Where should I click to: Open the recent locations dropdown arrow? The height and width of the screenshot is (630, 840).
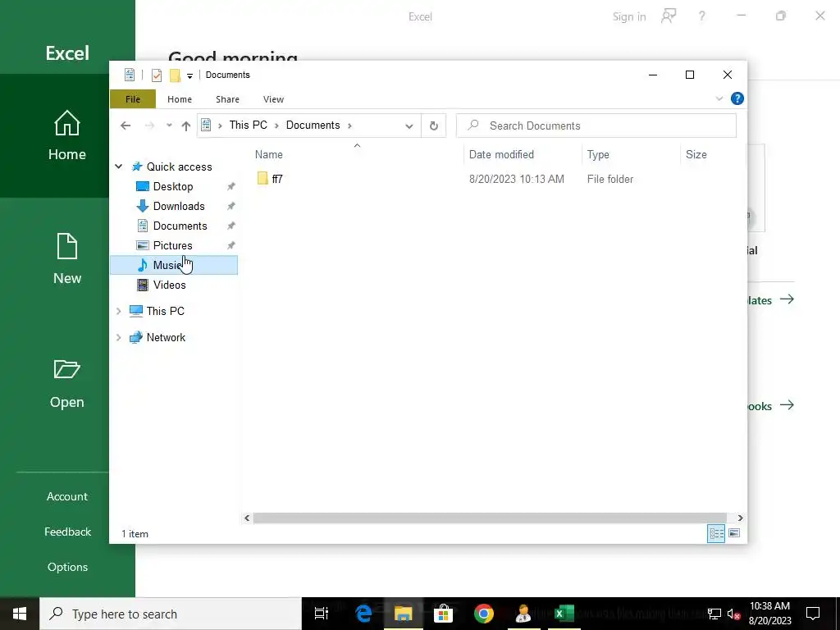tap(169, 126)
